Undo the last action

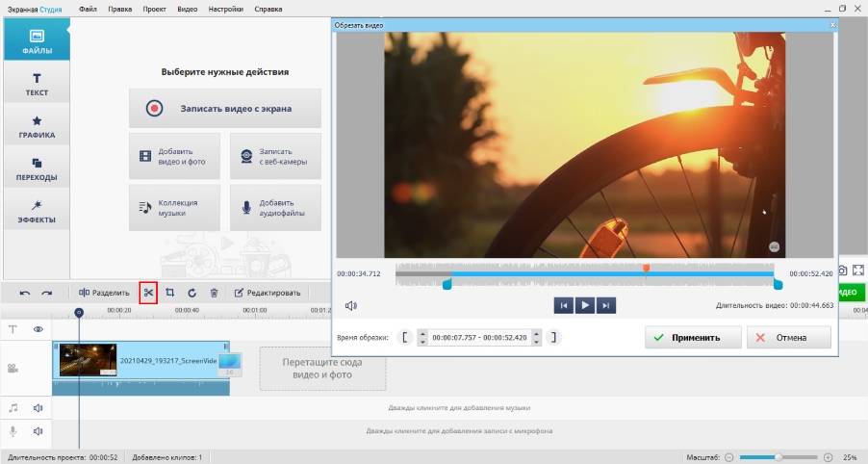coord(24,293)
